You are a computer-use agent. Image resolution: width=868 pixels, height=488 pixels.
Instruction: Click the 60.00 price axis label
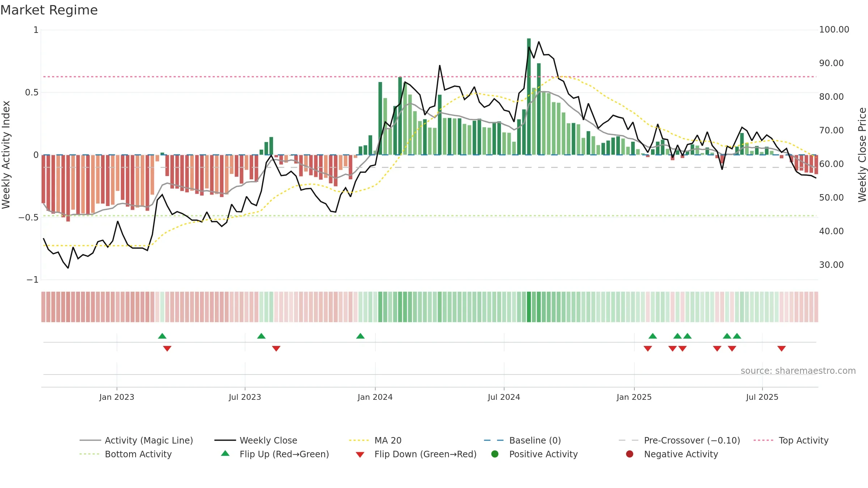click(x=831, y=164)
